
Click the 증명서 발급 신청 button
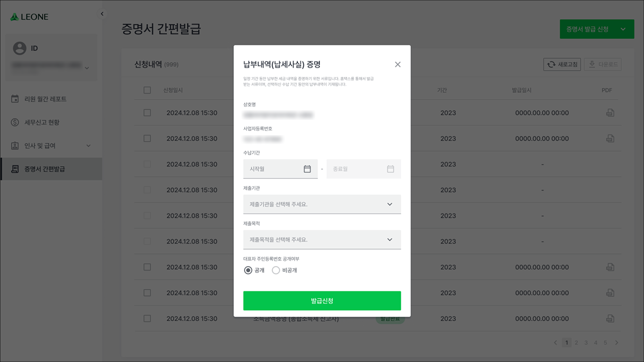tap(587, 29)
